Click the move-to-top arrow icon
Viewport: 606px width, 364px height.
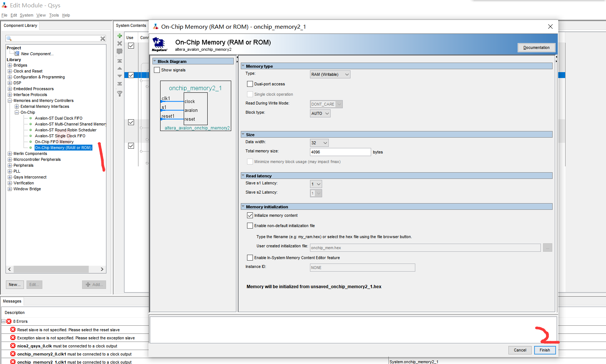pos(120,61)
